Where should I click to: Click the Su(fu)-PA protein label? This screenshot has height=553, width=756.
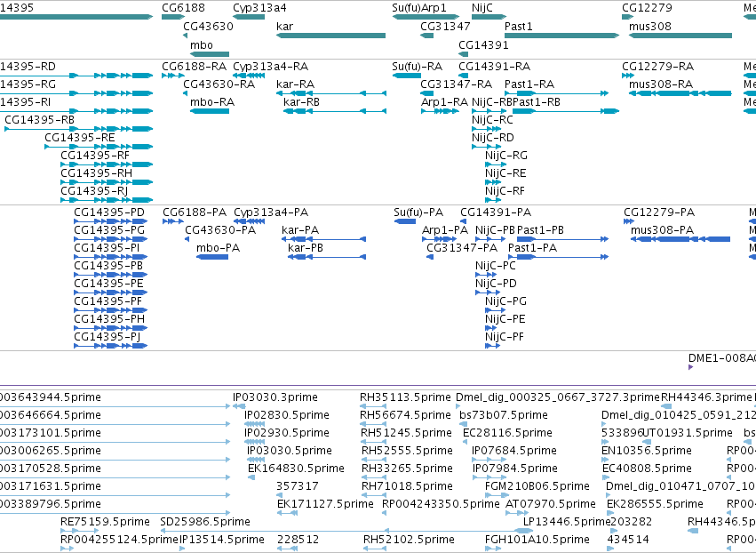pos(418,212)
